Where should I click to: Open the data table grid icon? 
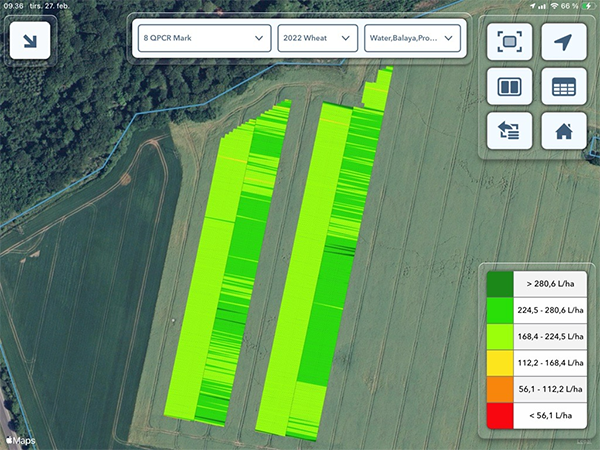pos(564,86)
